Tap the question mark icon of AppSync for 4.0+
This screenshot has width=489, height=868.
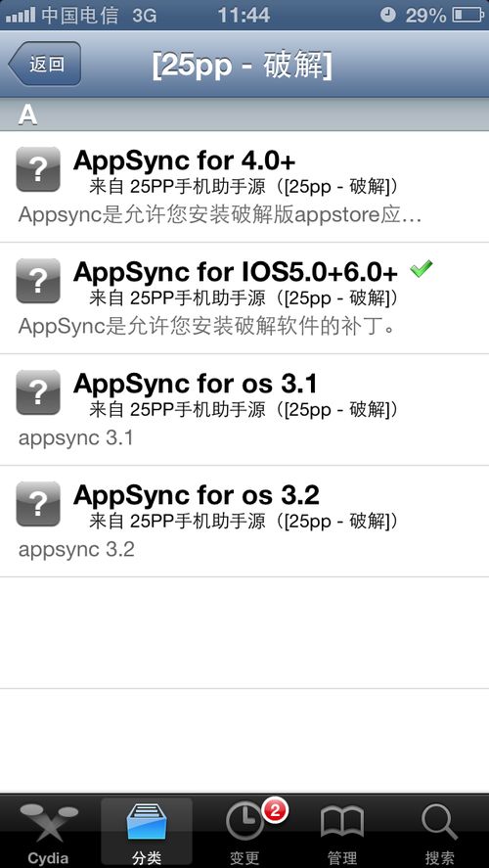pos(38,169)
